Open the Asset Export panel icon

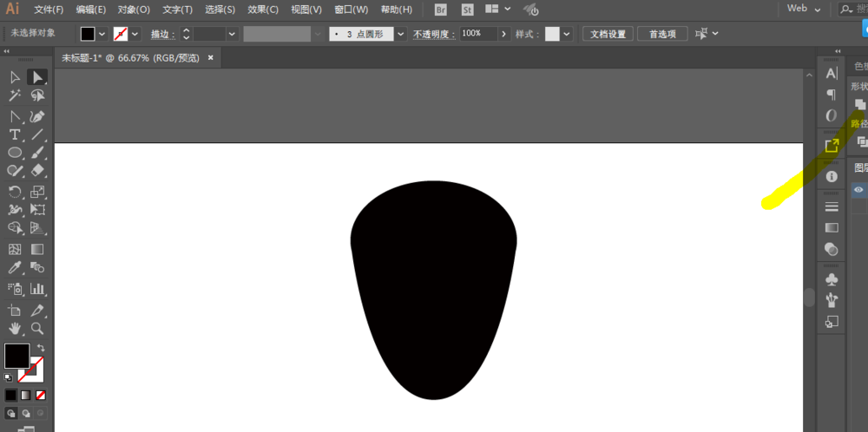point(832,146)
